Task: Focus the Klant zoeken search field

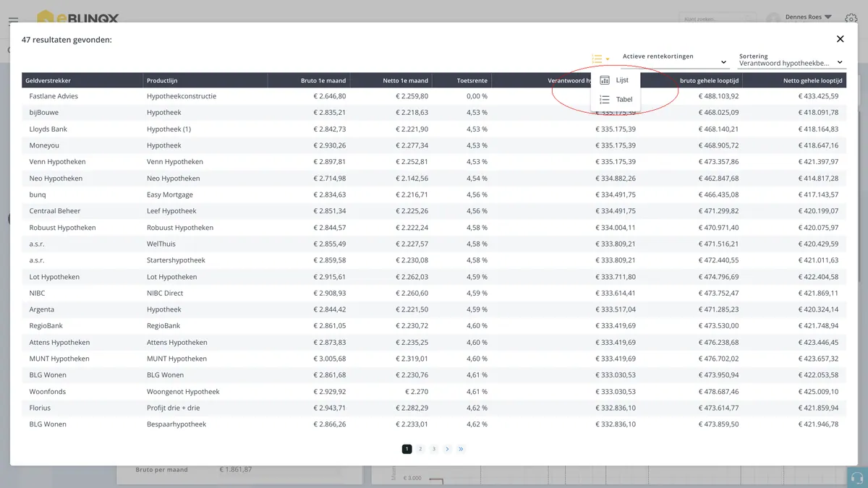Action: [x=718, y=18]
